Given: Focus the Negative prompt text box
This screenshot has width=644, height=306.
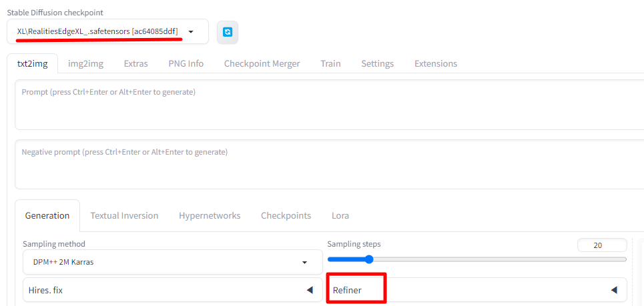Looking at the screenshot, I should 330,165.
